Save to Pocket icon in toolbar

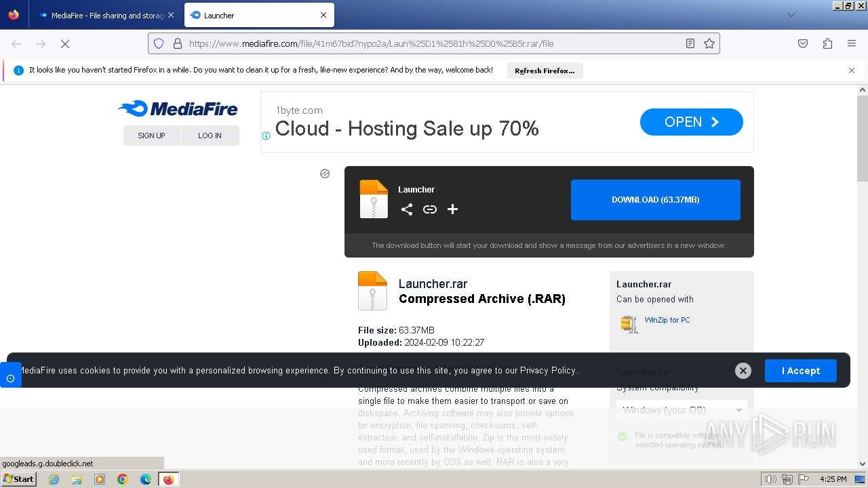click(x=803, y=43)
